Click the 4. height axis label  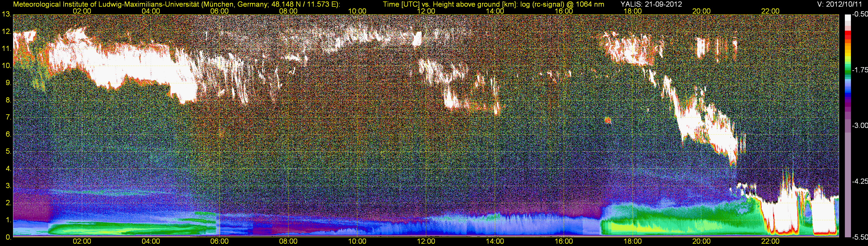(x=8, y=169)
